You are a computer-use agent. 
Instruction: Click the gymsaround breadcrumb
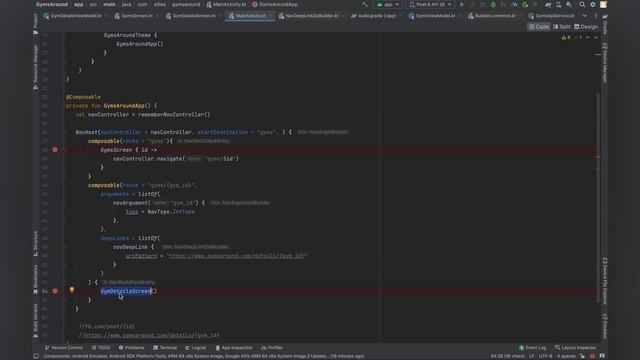pos(186,4)
